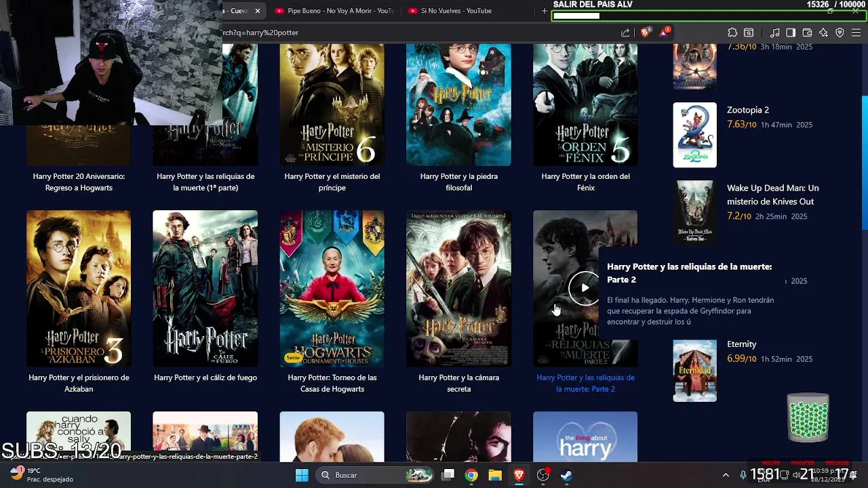868x488 pixels.
Task: Open highlighted Reliquias de la muerte: Parte 2 title
Action: [585, 383]
